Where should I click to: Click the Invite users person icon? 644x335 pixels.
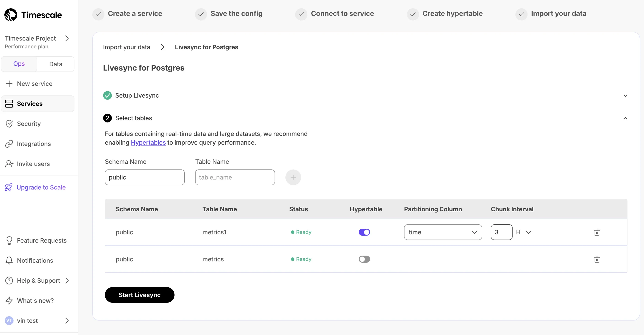pos(9,164)
